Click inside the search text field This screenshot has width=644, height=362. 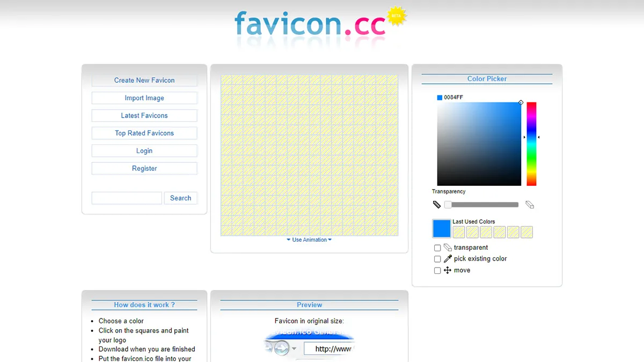(126, 198)
